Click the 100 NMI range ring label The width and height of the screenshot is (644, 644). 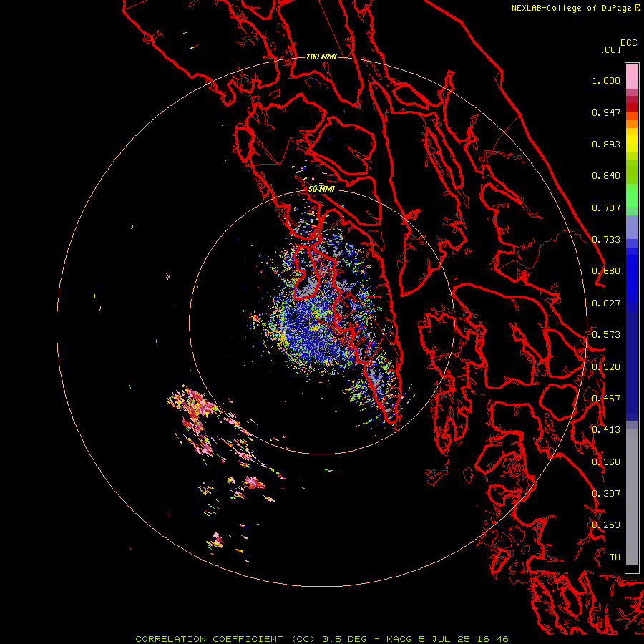[x=321, y=57]
